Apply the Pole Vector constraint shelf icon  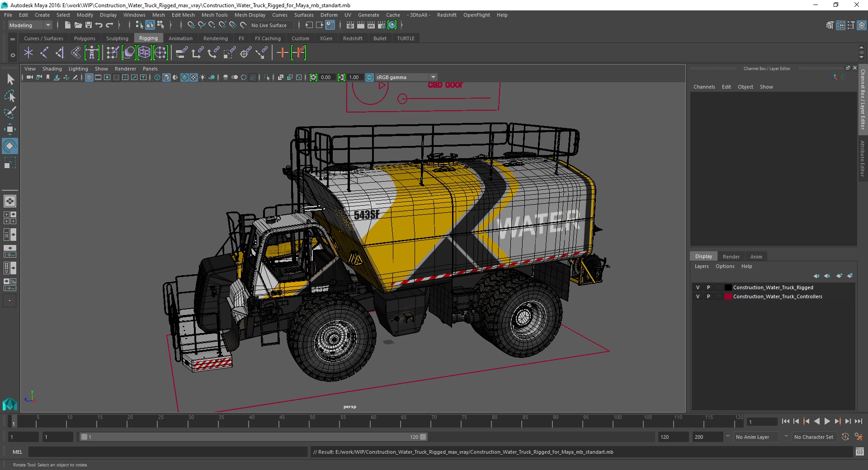point(261,53)
